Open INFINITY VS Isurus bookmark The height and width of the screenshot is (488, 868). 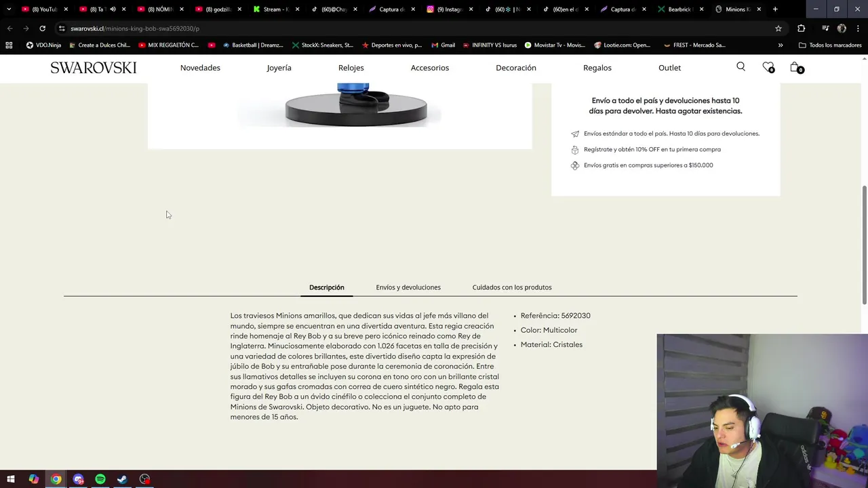489,45
